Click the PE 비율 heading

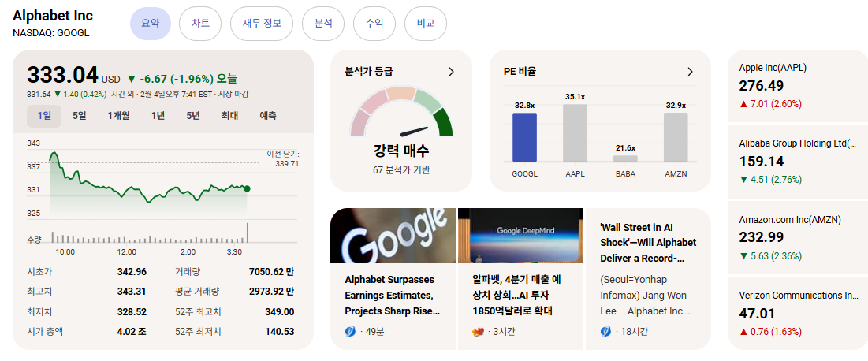[x=520, y=72]
